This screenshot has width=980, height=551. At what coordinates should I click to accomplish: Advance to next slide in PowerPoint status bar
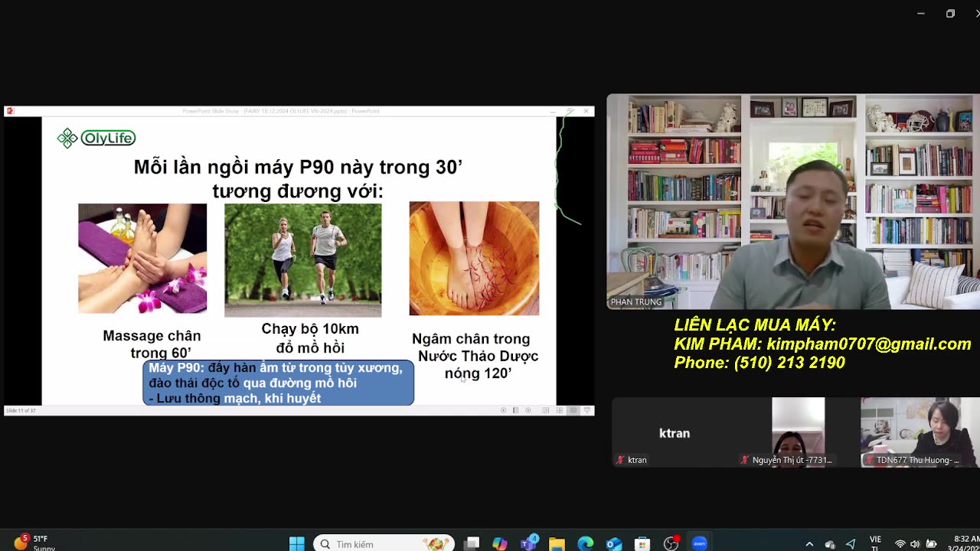tap(528, 410)
